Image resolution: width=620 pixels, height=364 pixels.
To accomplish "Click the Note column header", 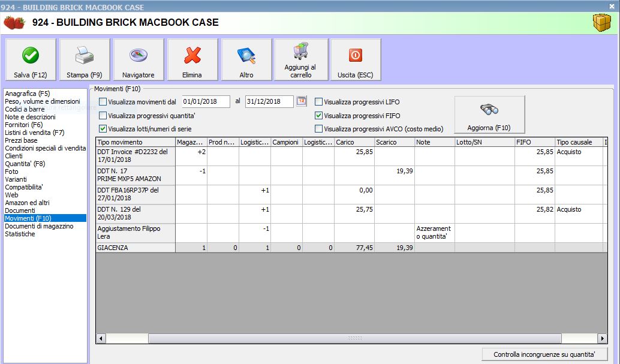I will pos(435,142).
